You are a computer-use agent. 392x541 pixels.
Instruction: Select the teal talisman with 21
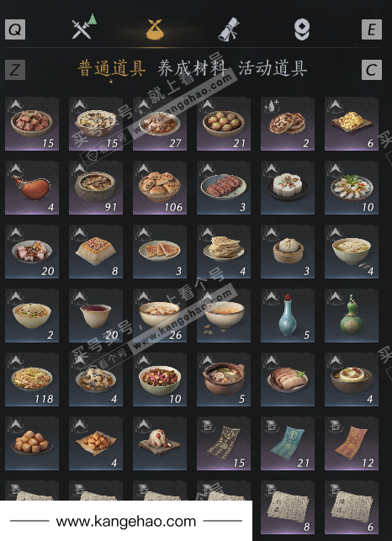coord(288,443)
